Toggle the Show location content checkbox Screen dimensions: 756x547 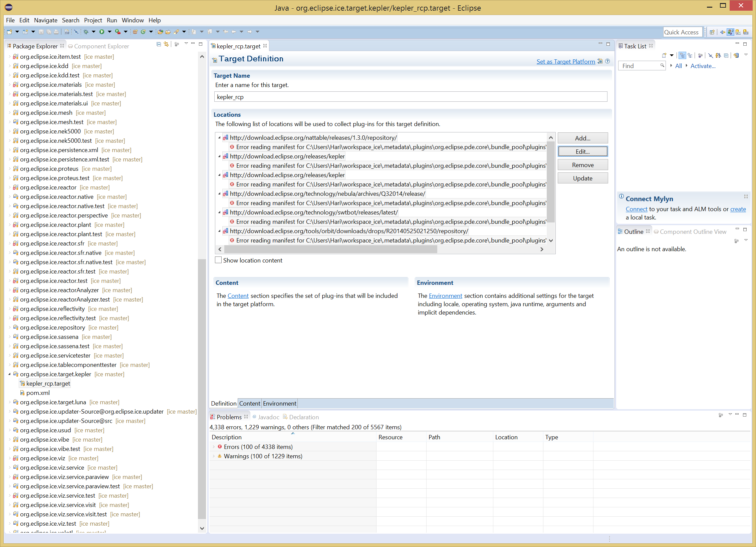click(219, 260)
